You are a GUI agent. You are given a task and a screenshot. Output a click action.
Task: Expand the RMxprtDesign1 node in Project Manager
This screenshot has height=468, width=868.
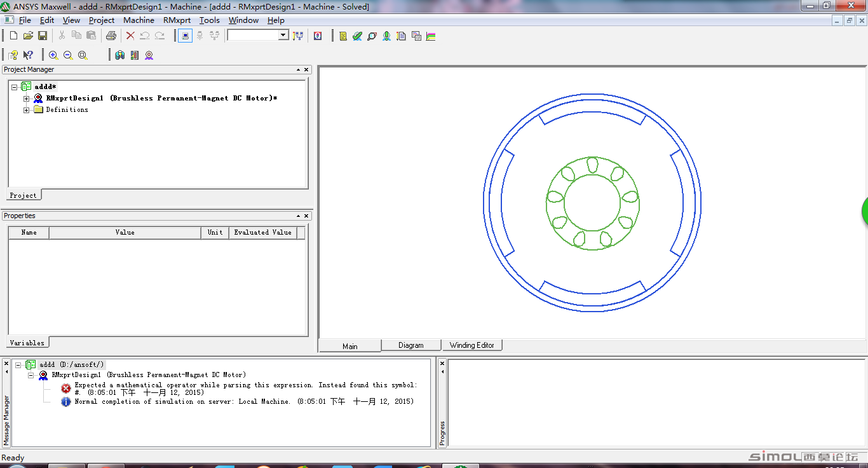coord(26,99)
